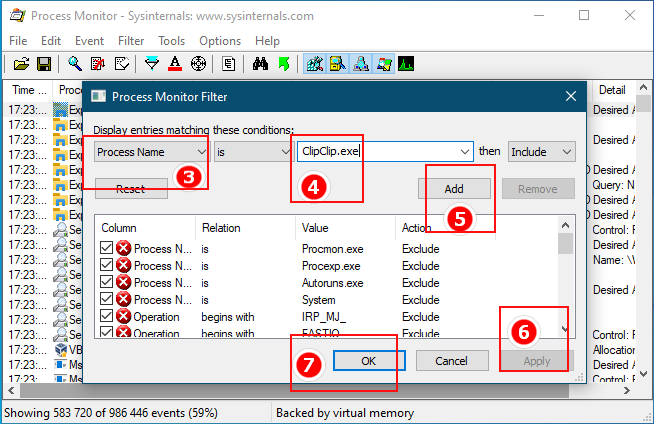Open the Tools menu
Image resolution: width=654 pixels, height=424 pixels.
coord(171,41)
